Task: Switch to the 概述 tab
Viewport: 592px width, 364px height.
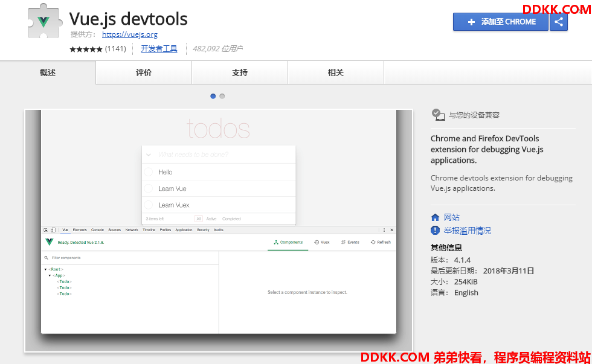Action: point(48,72)
